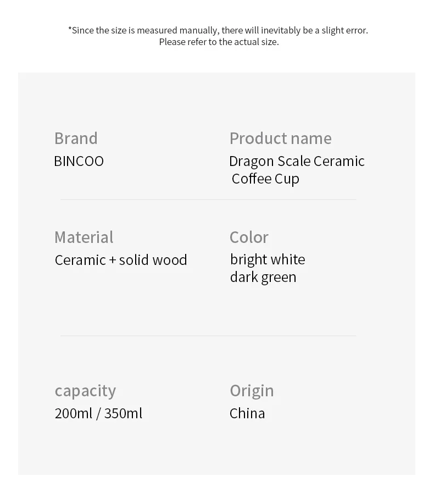The width and height of the screenshot is (434, 504).
Task: Click the Color heading label
Action: coord(249,237)
